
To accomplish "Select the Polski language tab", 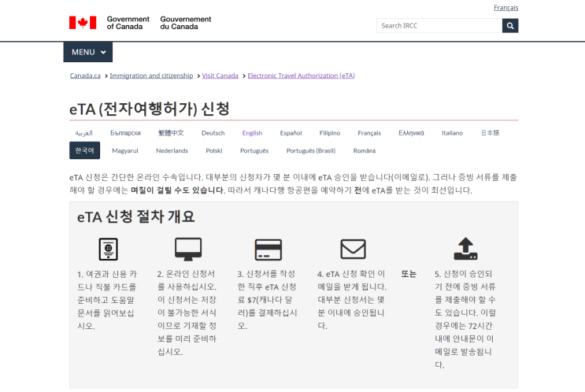I will pyautogui.click(x=214, y=150).
